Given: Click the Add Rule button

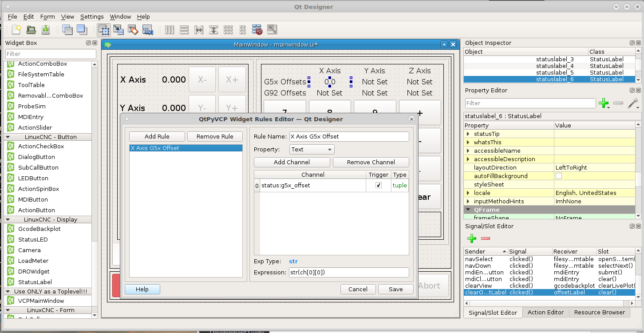Looking at the screenshot, I should (157, 137).
